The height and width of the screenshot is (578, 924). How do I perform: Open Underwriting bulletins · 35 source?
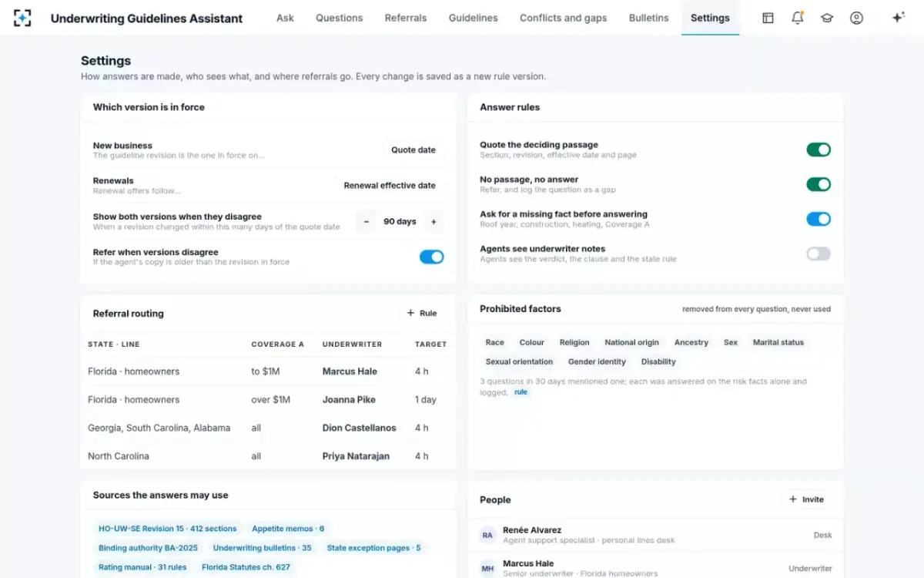tap(263, 548)
